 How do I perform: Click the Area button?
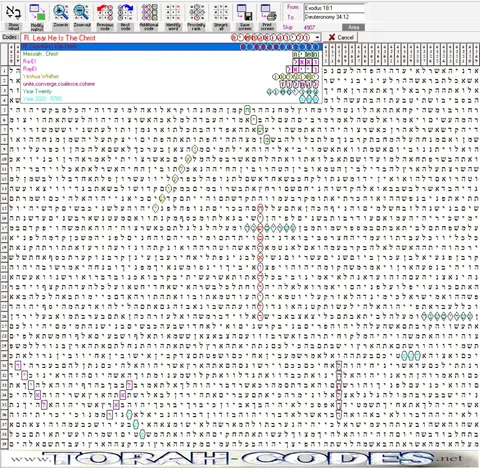click(x=354, y=27)
